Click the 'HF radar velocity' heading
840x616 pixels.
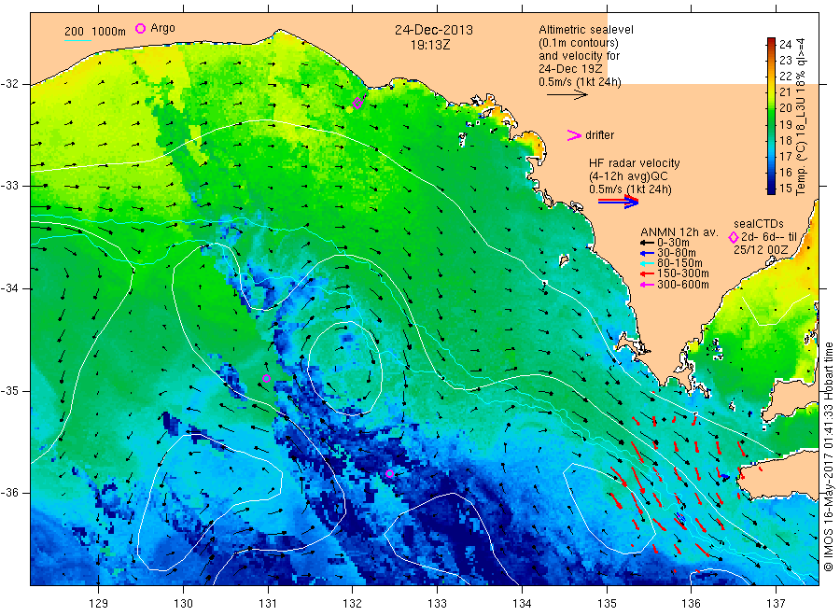pyautogui.click(x=635, y=162)
